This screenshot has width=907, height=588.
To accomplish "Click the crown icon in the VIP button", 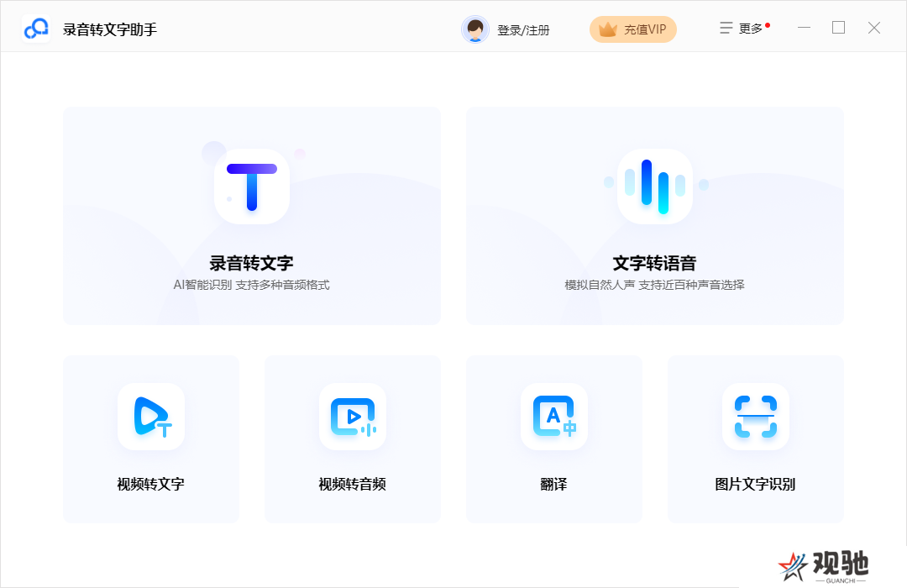I will click(608, 29).
